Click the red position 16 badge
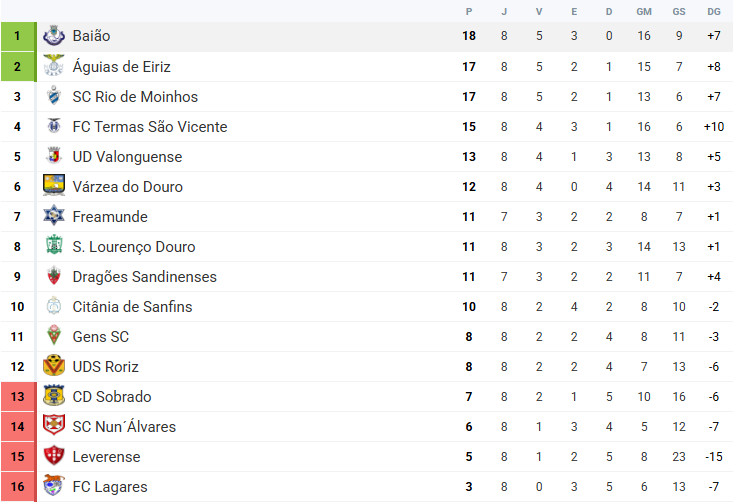Screen dimensions: 733x503 coord(17,487)
